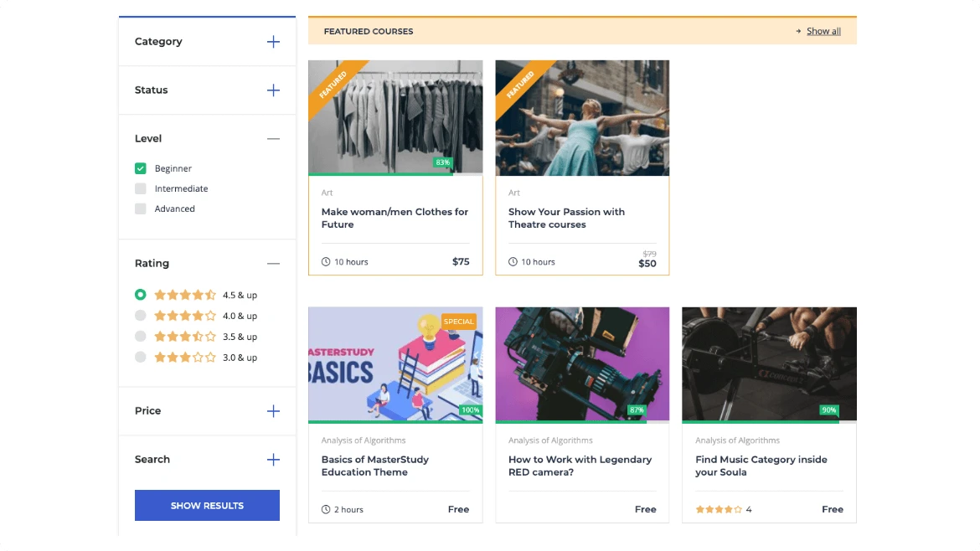Click the 87% badge on RED camera course

point(637,410)
